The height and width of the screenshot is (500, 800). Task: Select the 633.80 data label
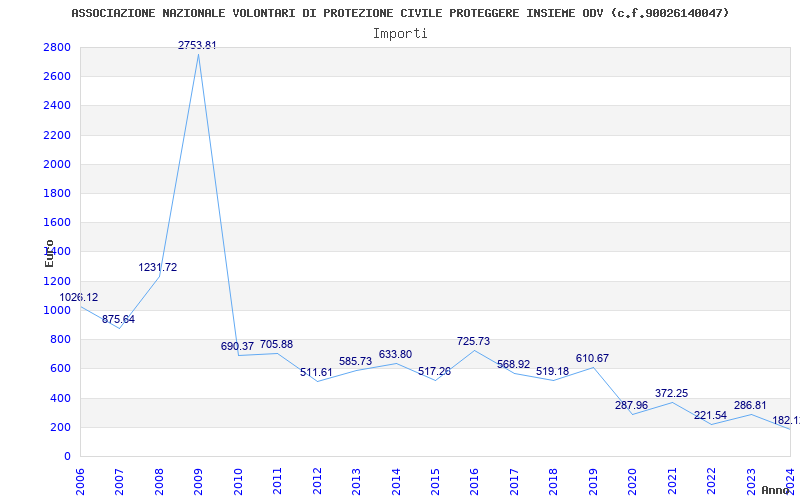pos(395,355)
